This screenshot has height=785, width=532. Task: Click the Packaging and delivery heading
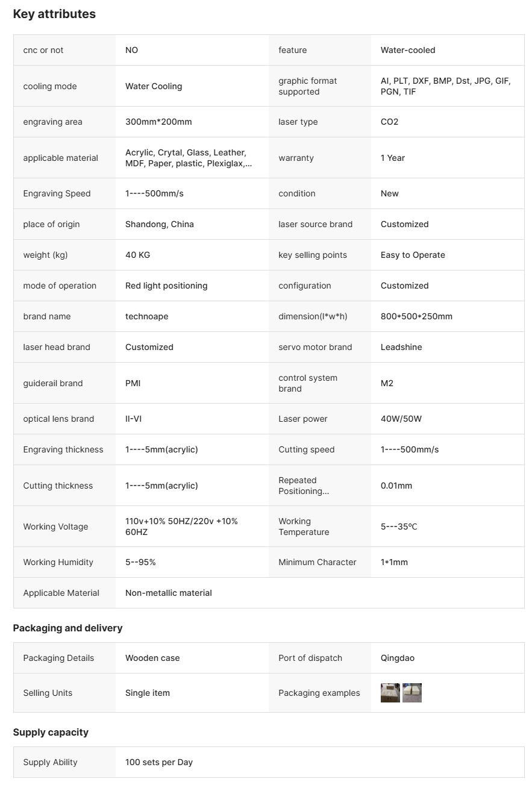(67, 628)
